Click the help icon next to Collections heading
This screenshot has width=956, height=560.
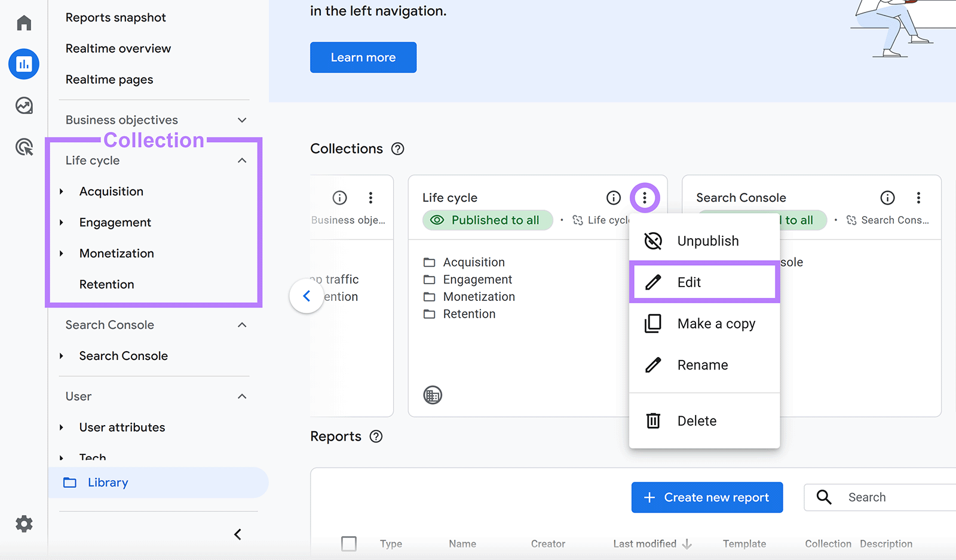398,149
